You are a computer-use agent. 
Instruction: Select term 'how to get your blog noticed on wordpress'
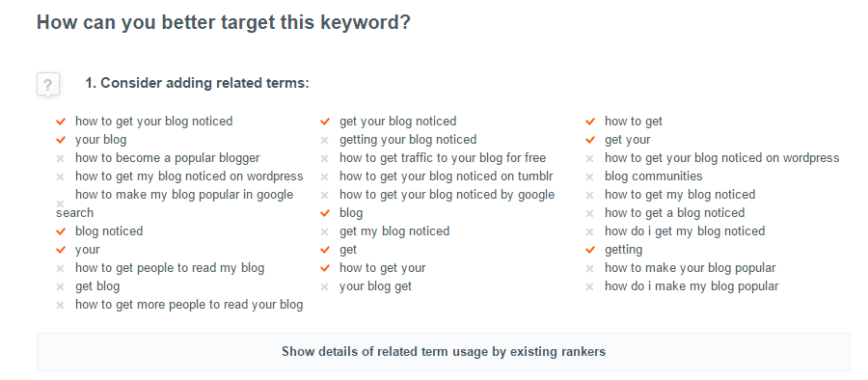pyautogui.click(x=721, y=158)
